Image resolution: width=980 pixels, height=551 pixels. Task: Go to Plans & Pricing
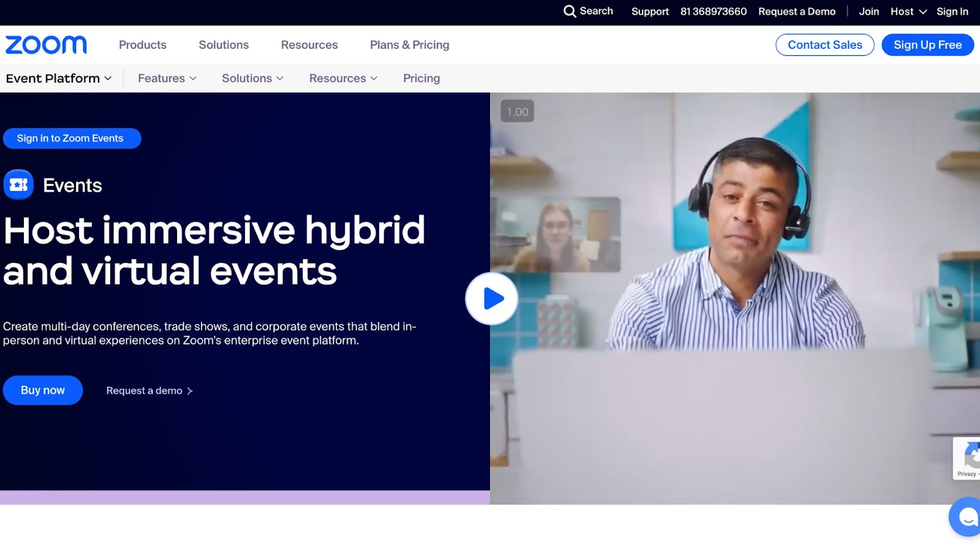point(410,45)
